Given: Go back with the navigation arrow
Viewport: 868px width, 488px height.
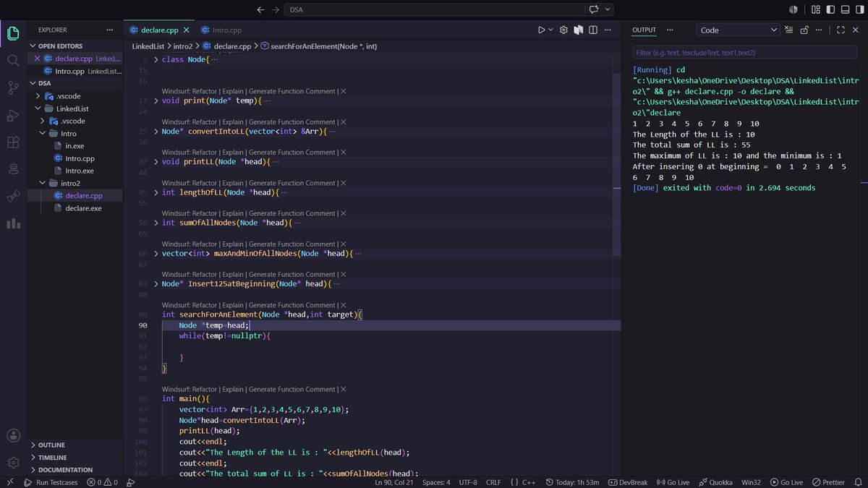Looking at the screenshot, I should click(260, 9).
